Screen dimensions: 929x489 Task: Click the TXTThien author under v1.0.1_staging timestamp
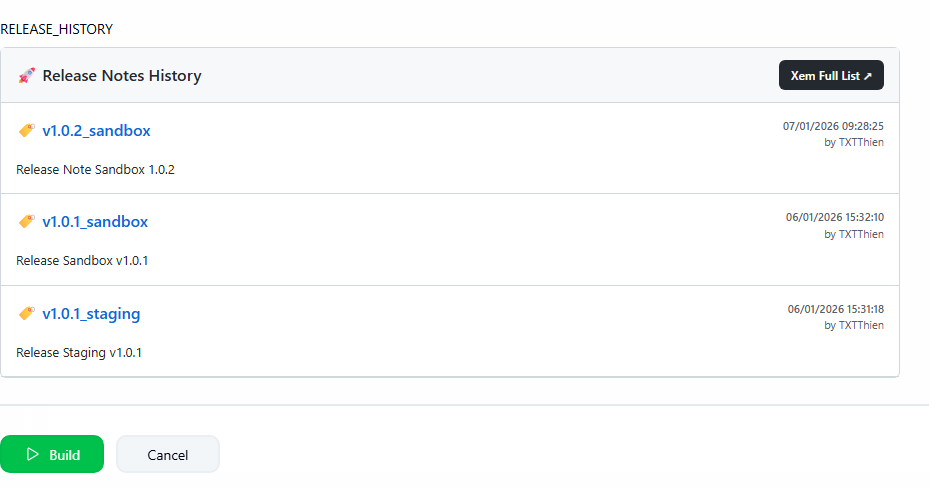[860, 325]
